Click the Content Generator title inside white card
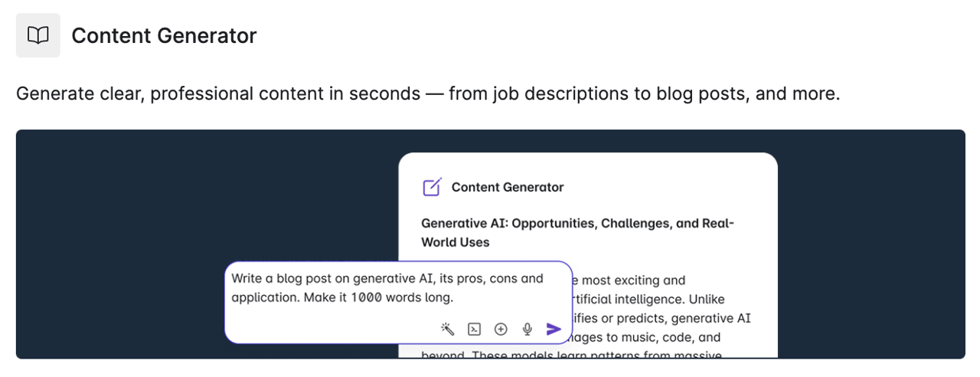The width and height of the screenshot is (980, 377). [x=507, y=187]
